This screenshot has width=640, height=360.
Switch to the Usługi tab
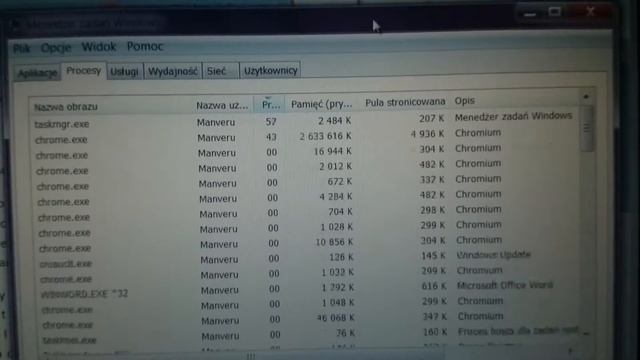pos(124,71)
